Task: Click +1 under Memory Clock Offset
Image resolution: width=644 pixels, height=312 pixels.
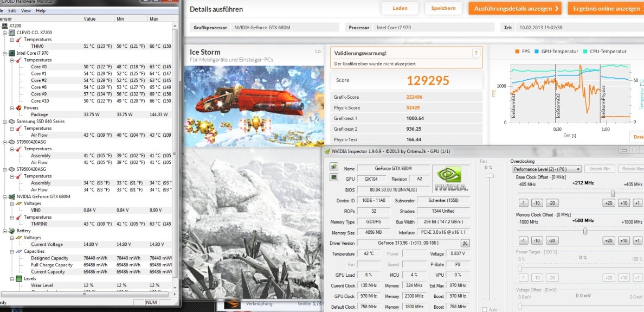Action: pyautogui.click(x=637, y=240)
